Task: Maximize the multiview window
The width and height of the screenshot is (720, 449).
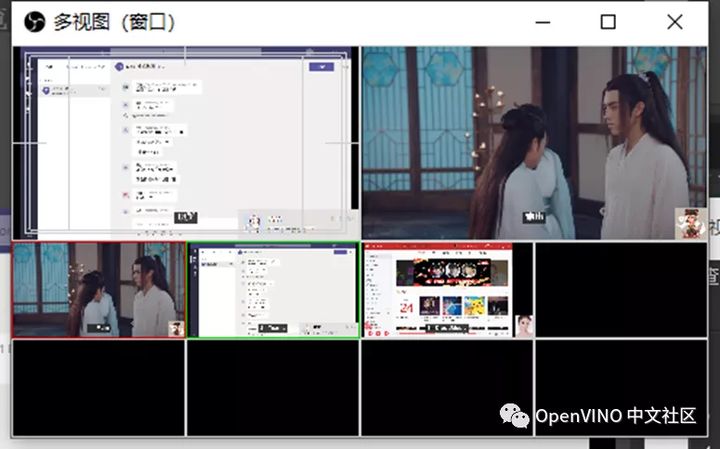Action: [608, 22]
